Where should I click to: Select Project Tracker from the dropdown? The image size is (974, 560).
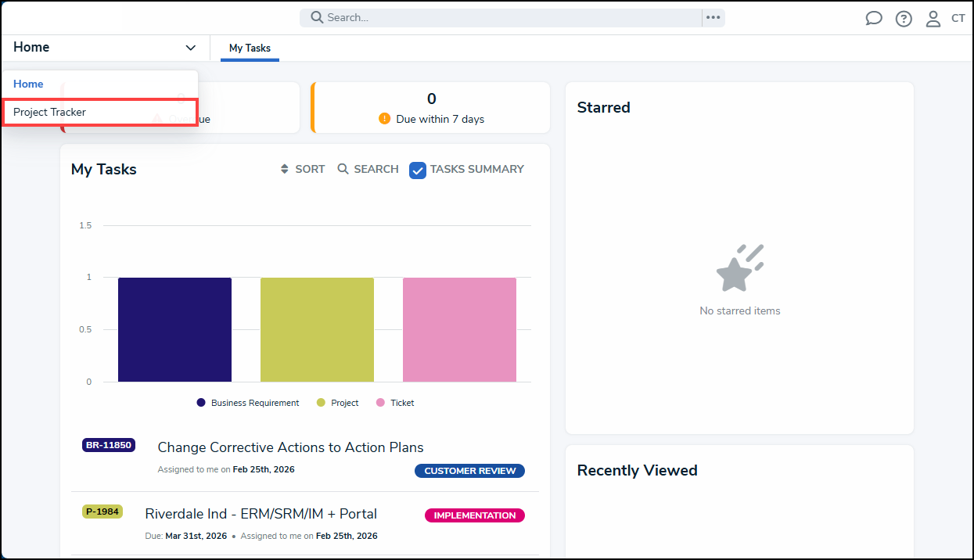50,112
